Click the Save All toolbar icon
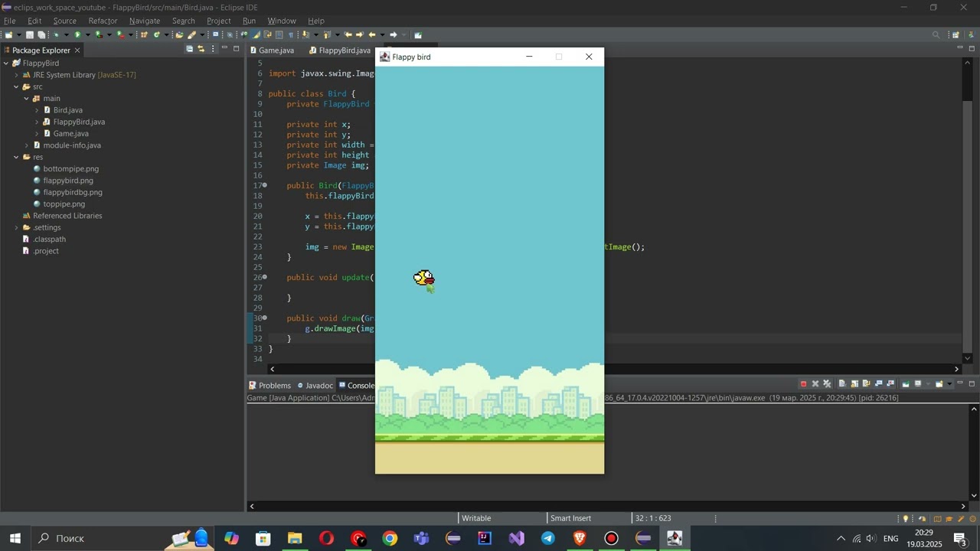Screen dimensions: 980x551 (41, 34)
